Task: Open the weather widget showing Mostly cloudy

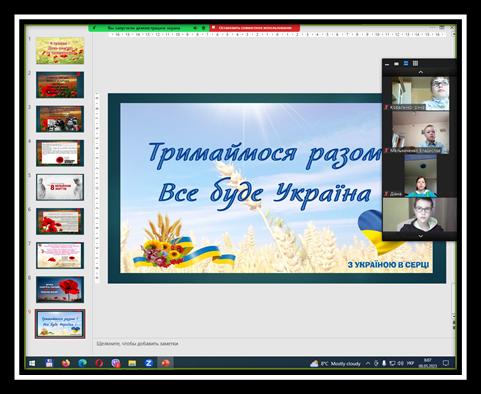Action: click(x=336, y=364)
